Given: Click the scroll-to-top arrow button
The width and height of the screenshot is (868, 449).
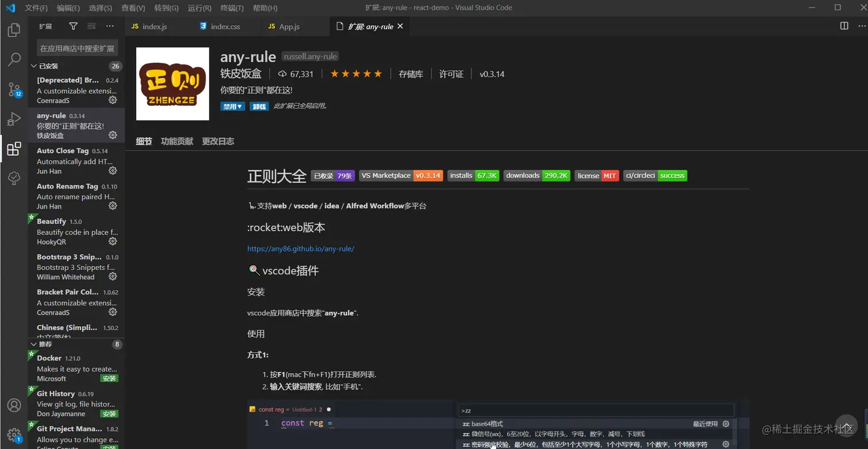Looking at the screenshot, I should (847, 425).
